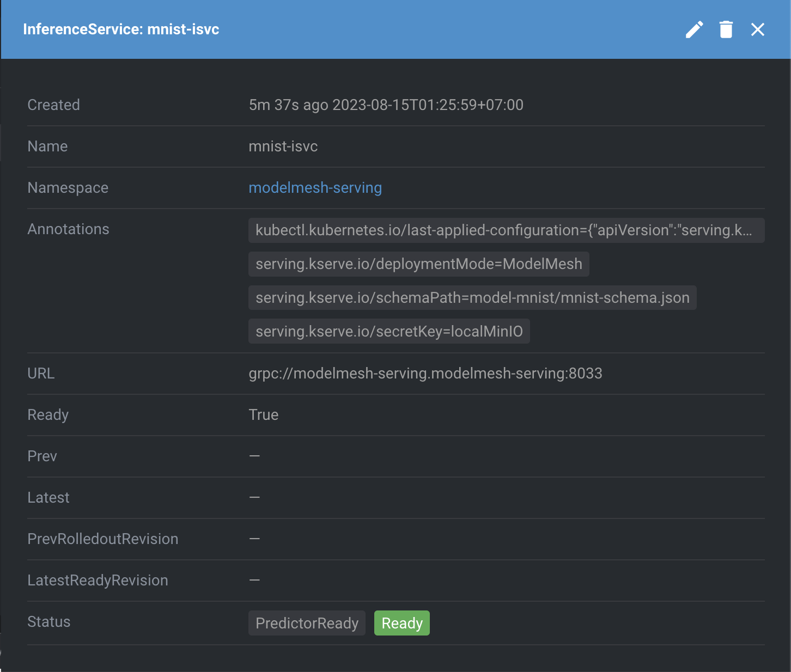Viewport: 791px width, 672px height.
Task: Click the Prev revision dash
Action: coord(254,456)
